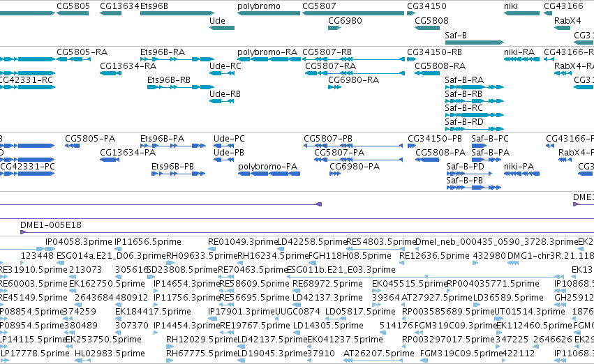This screenshot has width=594, height=364.
Task: Click EST RH12029.5prime
Action: [202, 340]
